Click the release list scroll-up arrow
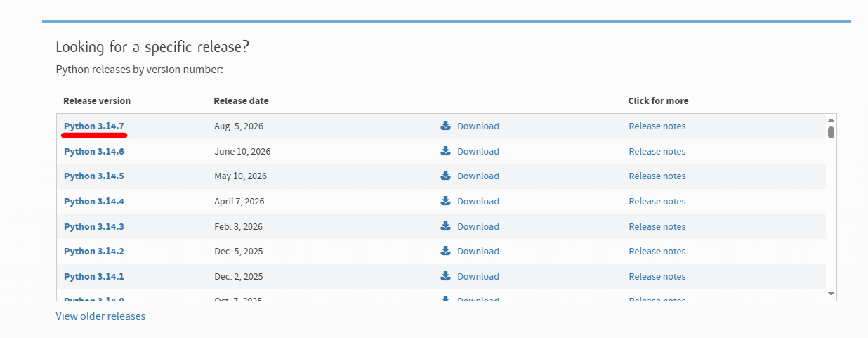This screenshot has height=338, width=868. coord(831,119)
